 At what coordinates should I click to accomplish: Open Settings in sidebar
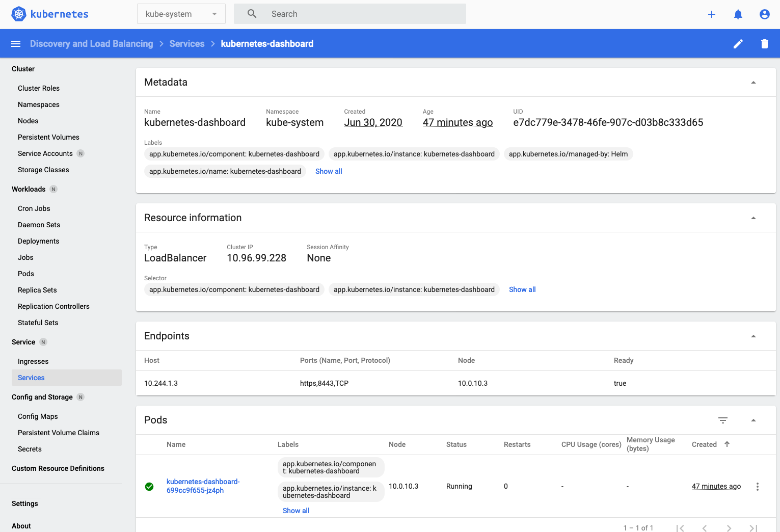[x=25, y=503]
